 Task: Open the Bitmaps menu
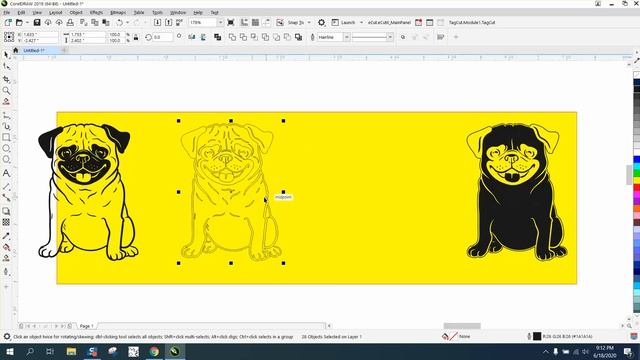[118, 13]
